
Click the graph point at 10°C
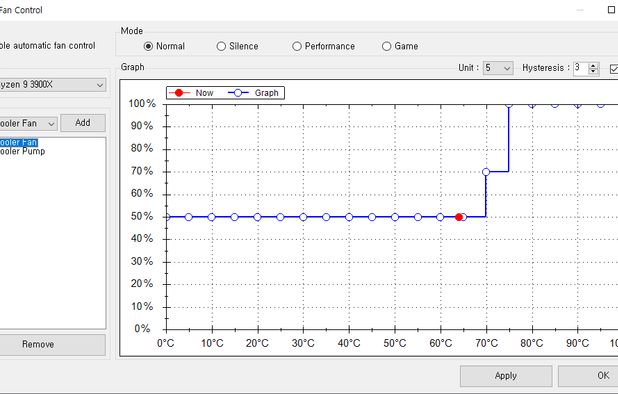212,217
